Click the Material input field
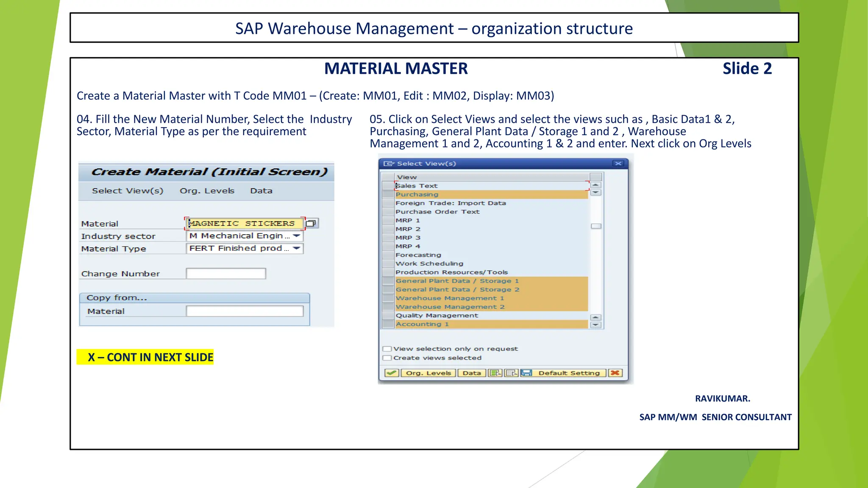 pyautogui.click(x=245, y=223)
